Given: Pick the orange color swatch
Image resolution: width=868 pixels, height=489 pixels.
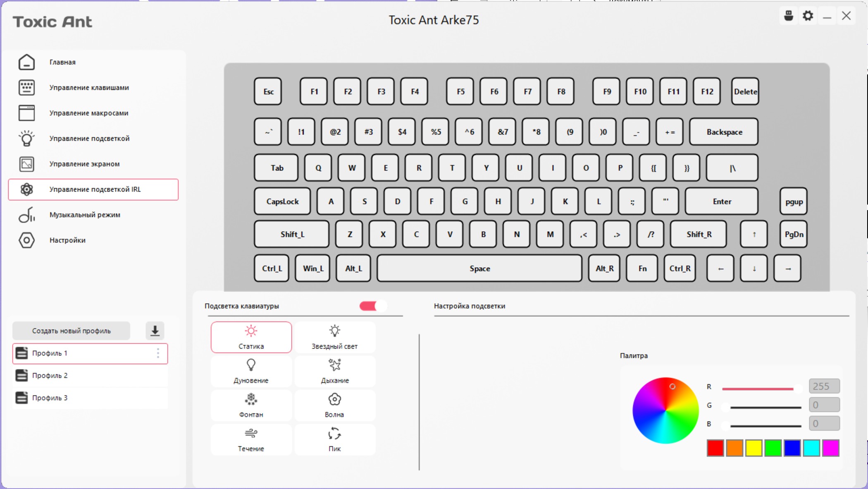Looking at the screenshot, I should pyautogui.click(x=734, y=448).
